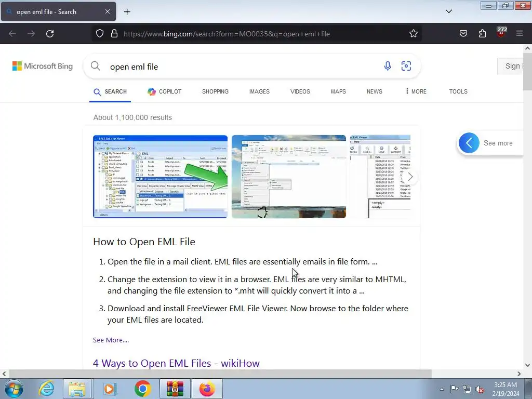The image size is (532, 399).
Task: Click the 'How to Open EML File' heading
Action: pos(144,242)
